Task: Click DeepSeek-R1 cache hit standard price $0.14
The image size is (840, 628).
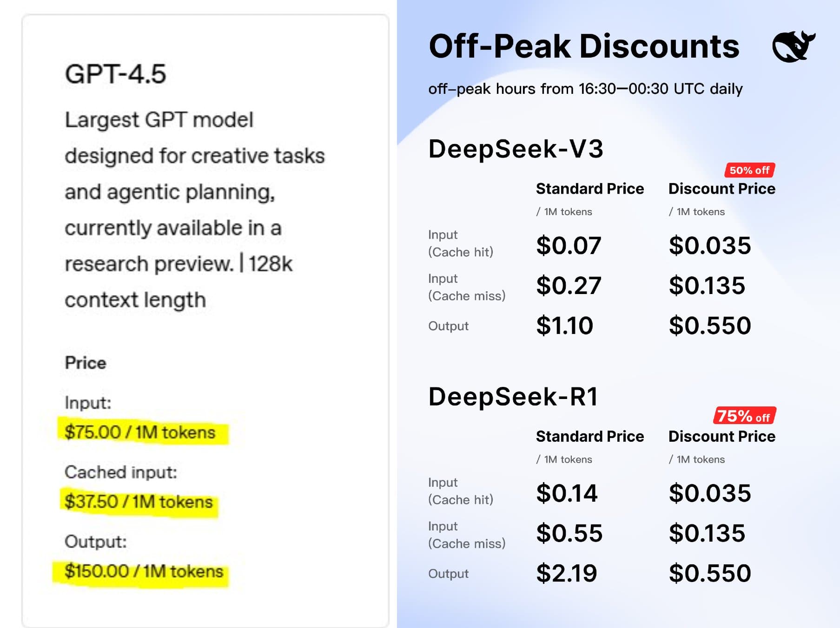Action: pyautogui.click(x=567, y=493)
